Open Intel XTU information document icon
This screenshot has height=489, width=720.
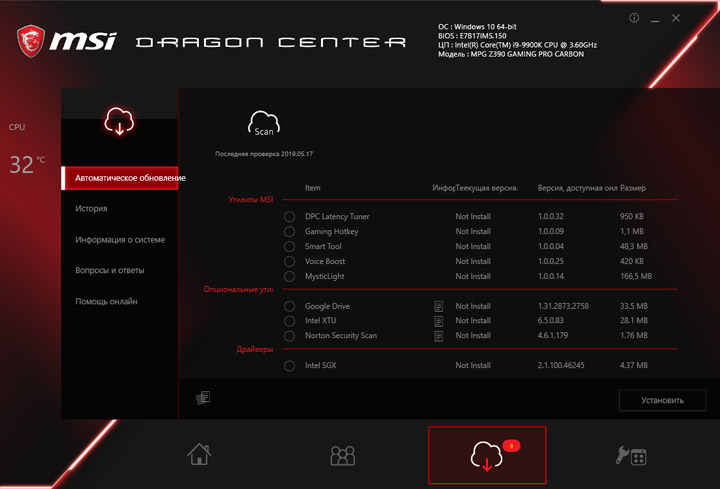439,321
